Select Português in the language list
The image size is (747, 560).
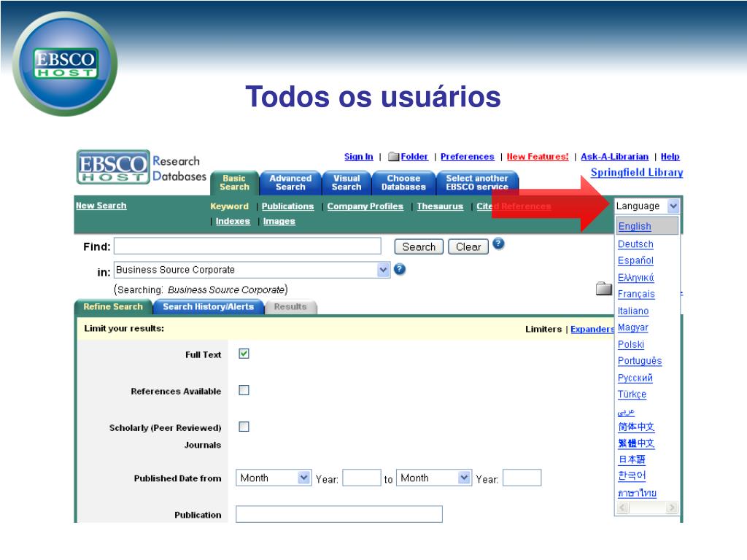point(640,360)
